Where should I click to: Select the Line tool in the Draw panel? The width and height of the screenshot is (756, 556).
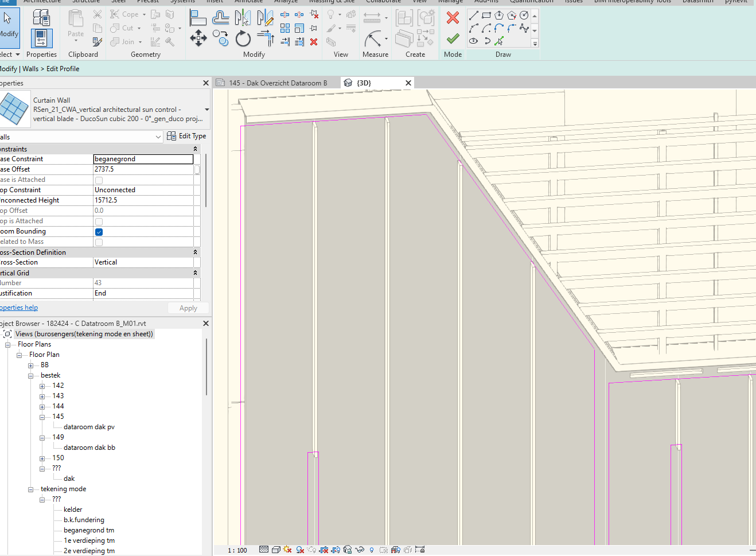coord(473,14)
